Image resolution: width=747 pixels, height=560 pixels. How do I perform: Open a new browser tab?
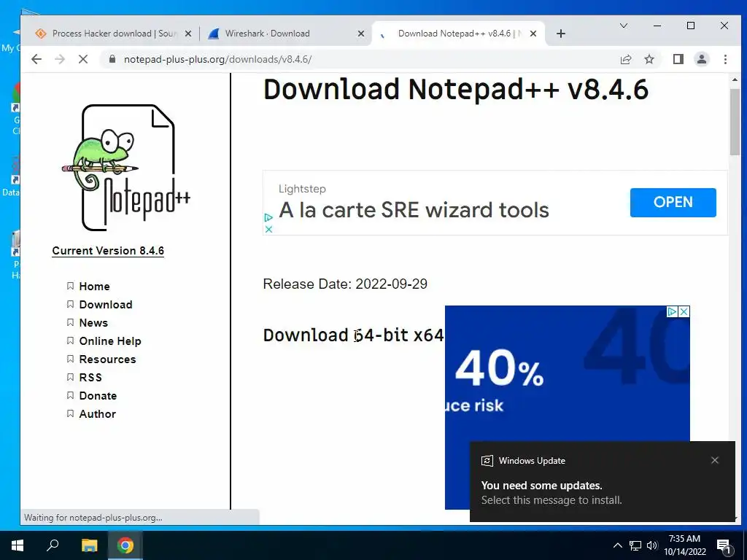pos(561,34)
